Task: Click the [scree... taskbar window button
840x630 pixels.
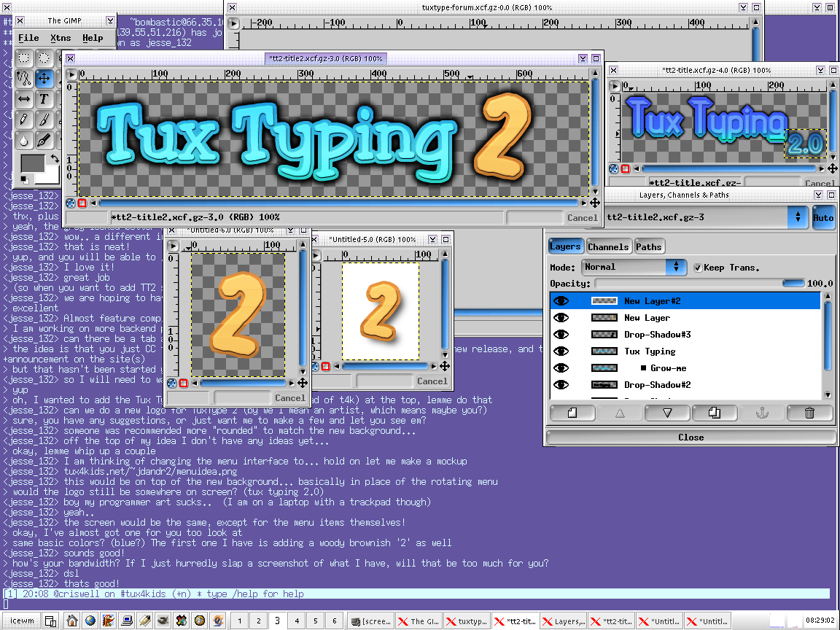Action: (x=371, y=621)
